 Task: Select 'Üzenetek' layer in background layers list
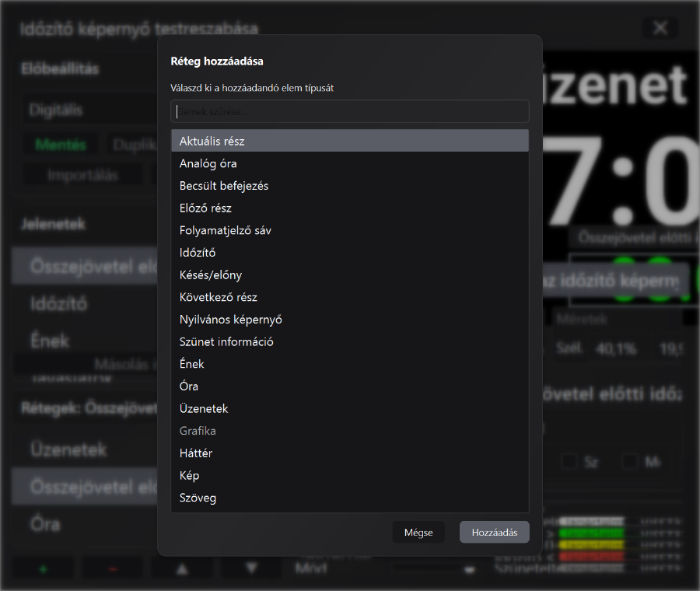point(85,449)
